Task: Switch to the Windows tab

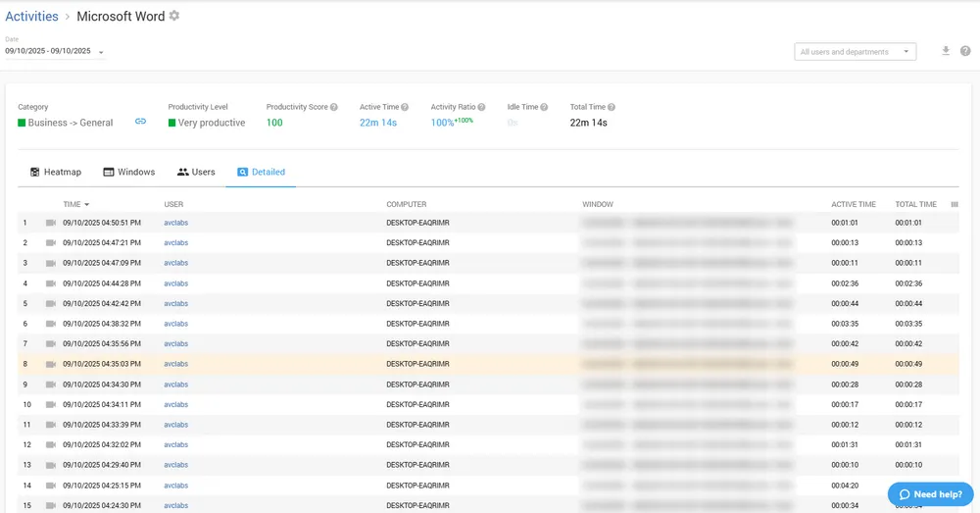Action: click(x=128, y=172)
